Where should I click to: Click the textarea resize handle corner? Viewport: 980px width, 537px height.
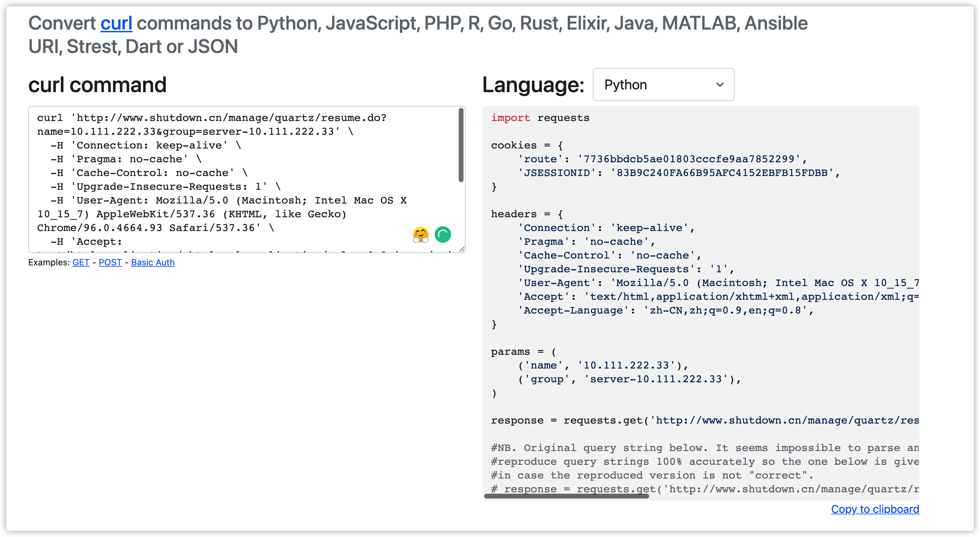click(461, 249)
